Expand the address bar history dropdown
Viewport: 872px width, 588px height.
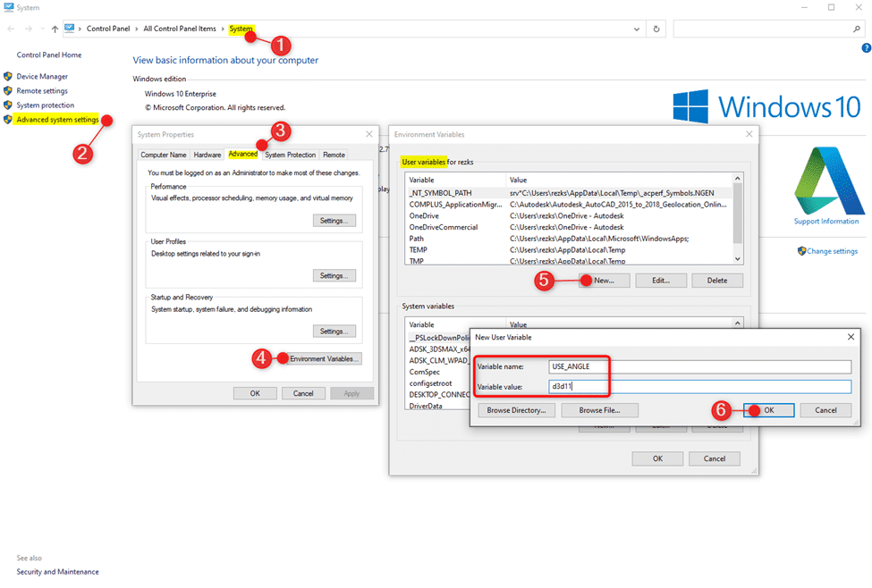637,29
